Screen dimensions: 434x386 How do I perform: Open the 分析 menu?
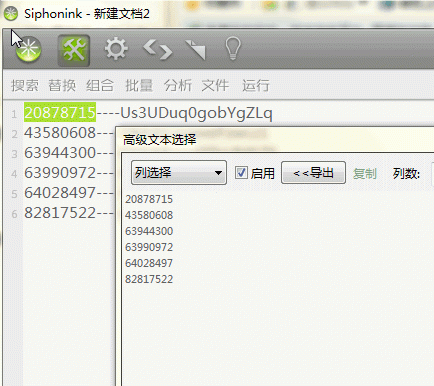coord(178,86)
